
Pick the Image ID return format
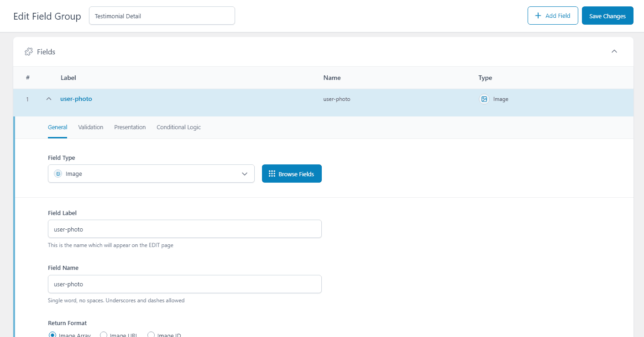pos(151,335)
